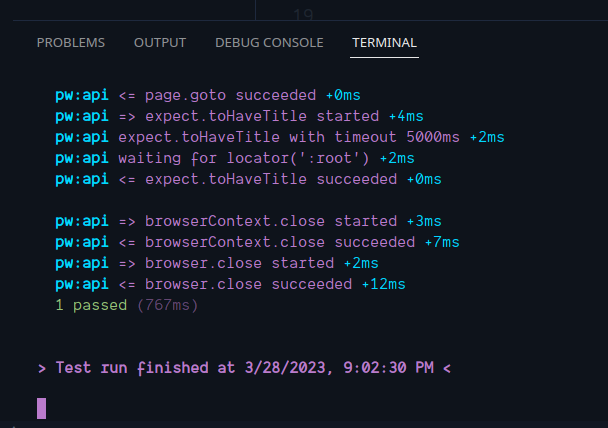Click the 'expect.toHaveTitle started' log entry
The height and width of the screenshot is (428, 608).
pyautogui.click(x=239, y=116)
